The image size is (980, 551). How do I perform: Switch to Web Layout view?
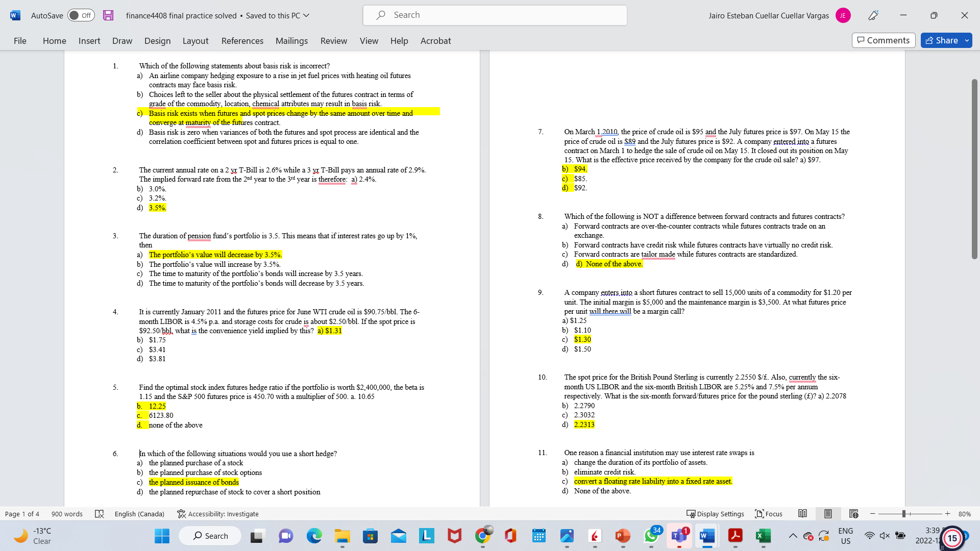853,514
